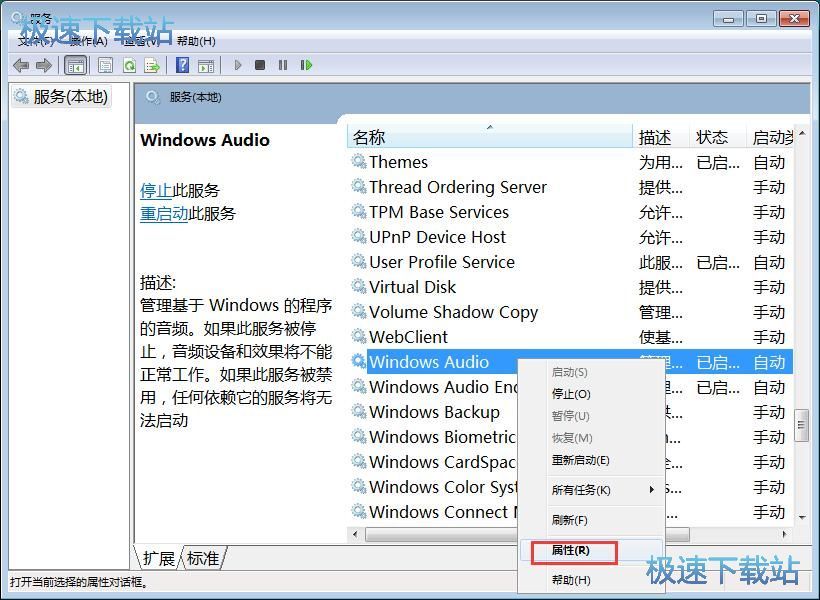Click the horizontal scrollbar left arrow
Viewport: 820px width, 600px height.
(x=356, y=534)
